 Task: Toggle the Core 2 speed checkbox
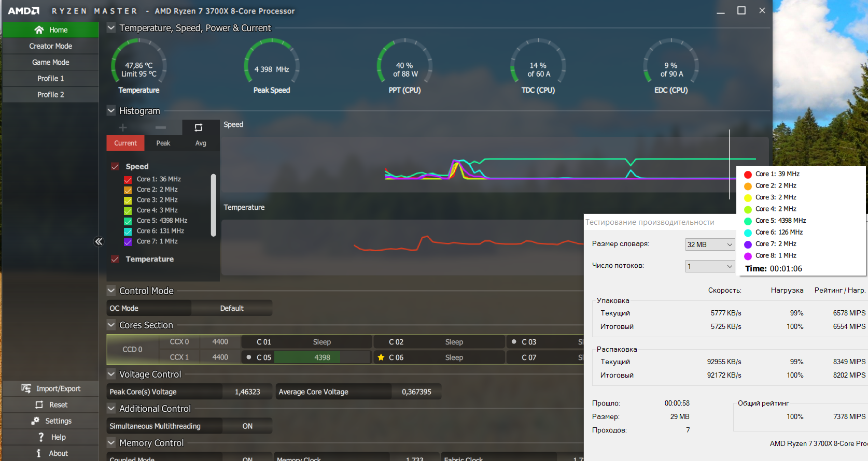click(128, 190)
